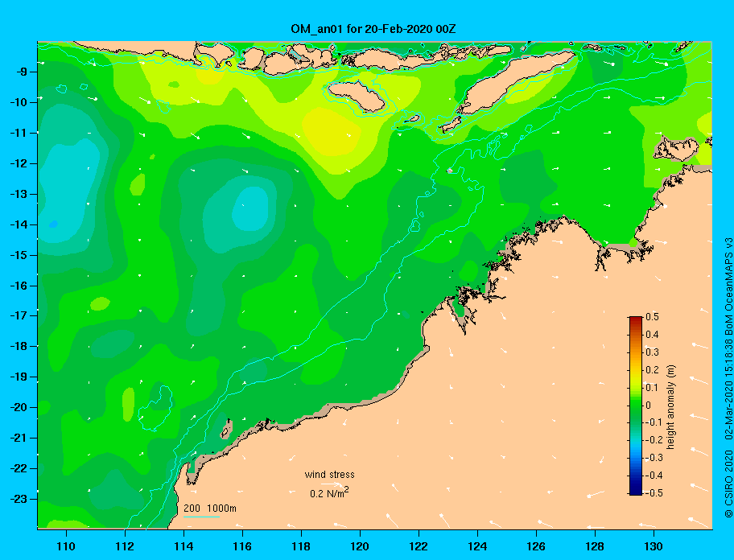The image size is (734, 560).
Task: Select the "-21" latitude axis label
Action: [x=18, y=438]
